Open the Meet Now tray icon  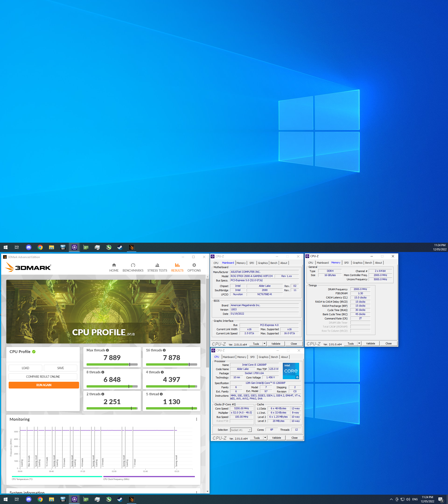click(397, 499)
